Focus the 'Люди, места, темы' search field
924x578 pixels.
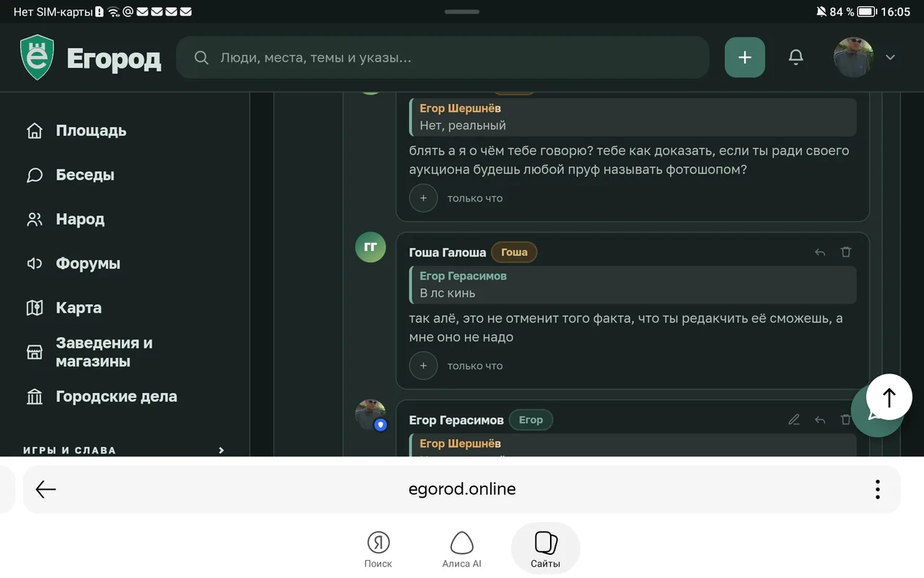pos(443,57)
